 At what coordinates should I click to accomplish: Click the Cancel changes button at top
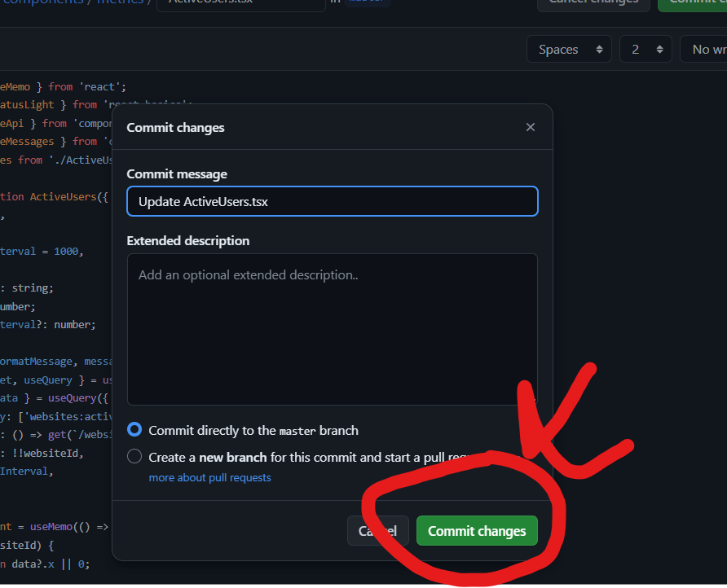pyautogui.click(x=593, y=2)
